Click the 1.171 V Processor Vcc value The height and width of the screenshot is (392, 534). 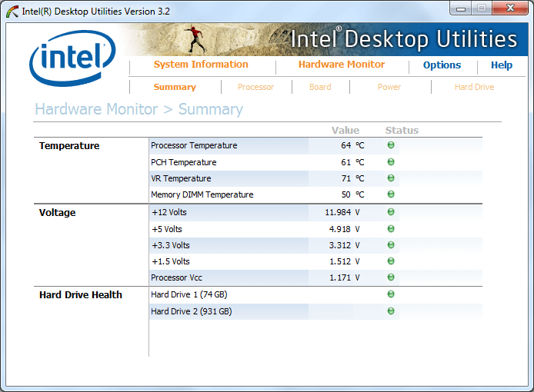pyautogui.click(x=344, y=277)
